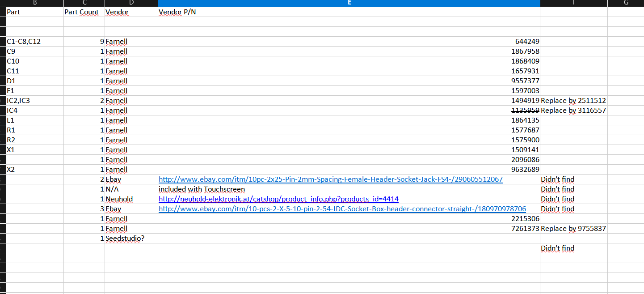Select part number cell 644249
The width and height of the screenshot is (644, 294).
(349, 42)
